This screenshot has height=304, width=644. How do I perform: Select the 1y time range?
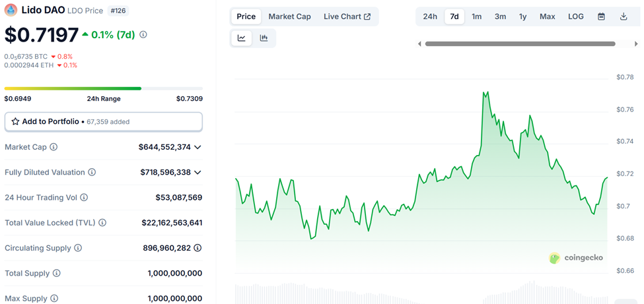pyautogui.click(x=523, y=16)
